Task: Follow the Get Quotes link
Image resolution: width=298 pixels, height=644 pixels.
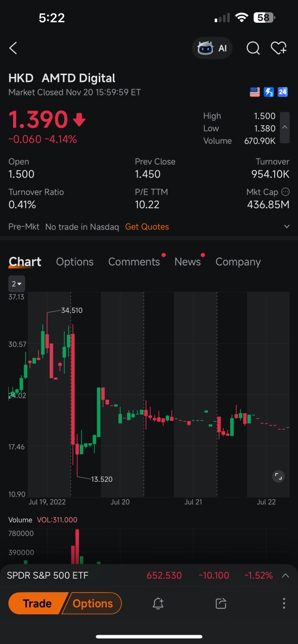Action: coord(147,227)
